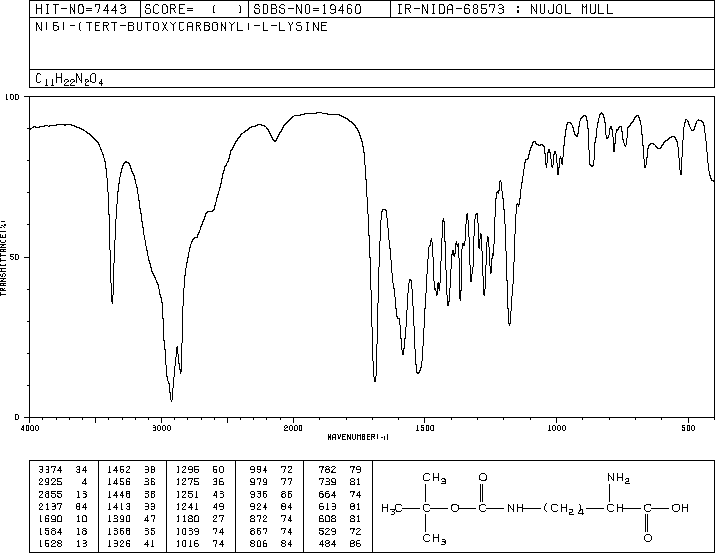Select peak table entry 2925
The height and width of the screenshot is (553, 715).
point(62,482)
